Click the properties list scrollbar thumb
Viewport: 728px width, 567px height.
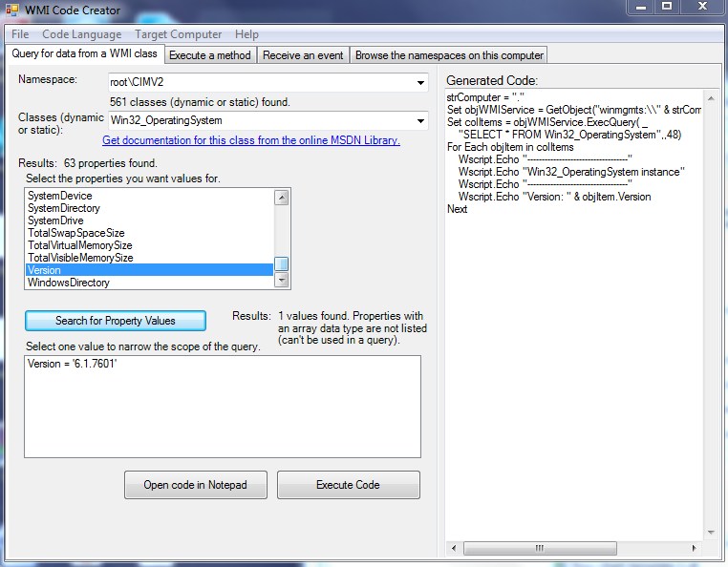point(281,263)
